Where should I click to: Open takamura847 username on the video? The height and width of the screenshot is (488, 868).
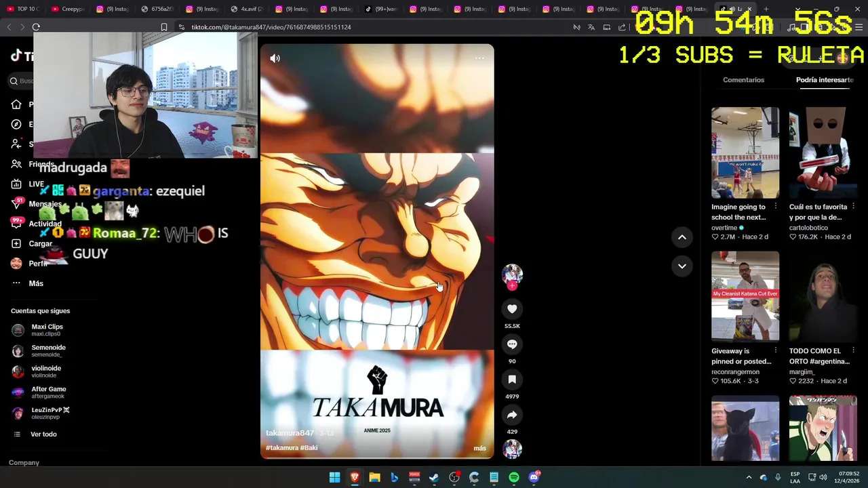click(x=290, y=433)
